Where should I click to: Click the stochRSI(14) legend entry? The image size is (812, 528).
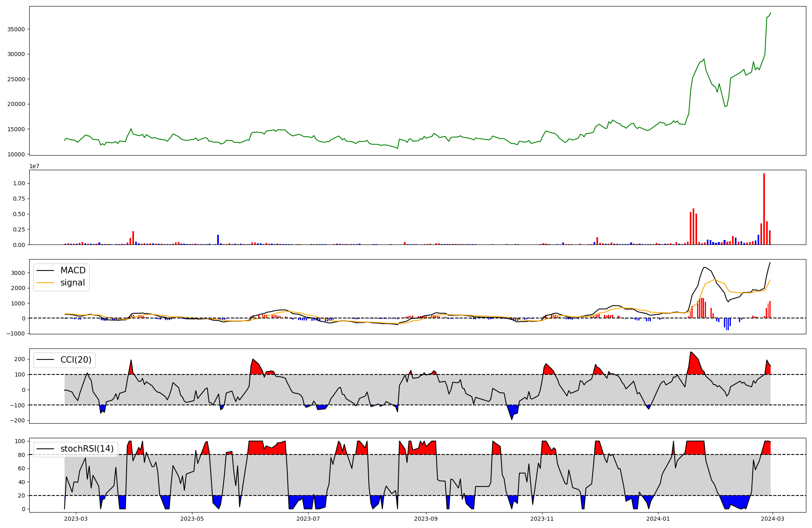click(x=87, y=449)
